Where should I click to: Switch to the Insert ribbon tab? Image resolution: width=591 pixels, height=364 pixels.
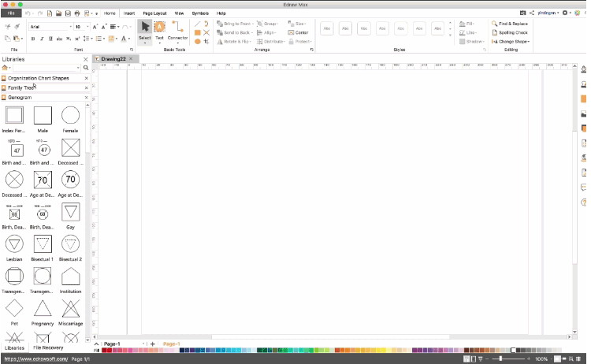[129, 13]
